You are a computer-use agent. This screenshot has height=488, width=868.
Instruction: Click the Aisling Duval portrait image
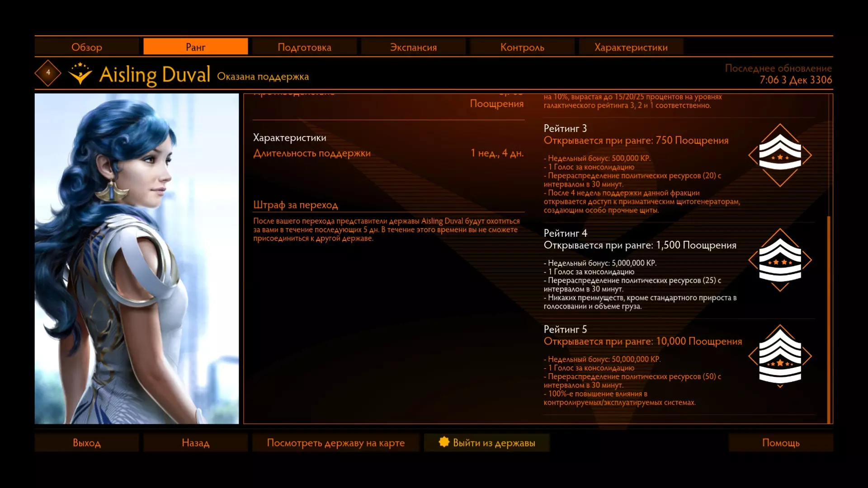(137, 258)
